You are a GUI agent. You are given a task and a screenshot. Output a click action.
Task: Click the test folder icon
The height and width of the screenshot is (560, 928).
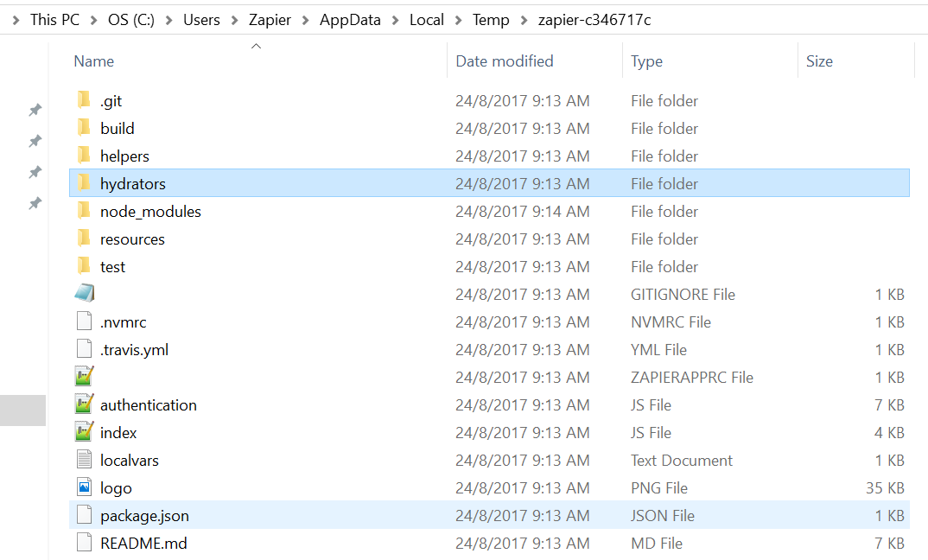click(x=84, y=266)
